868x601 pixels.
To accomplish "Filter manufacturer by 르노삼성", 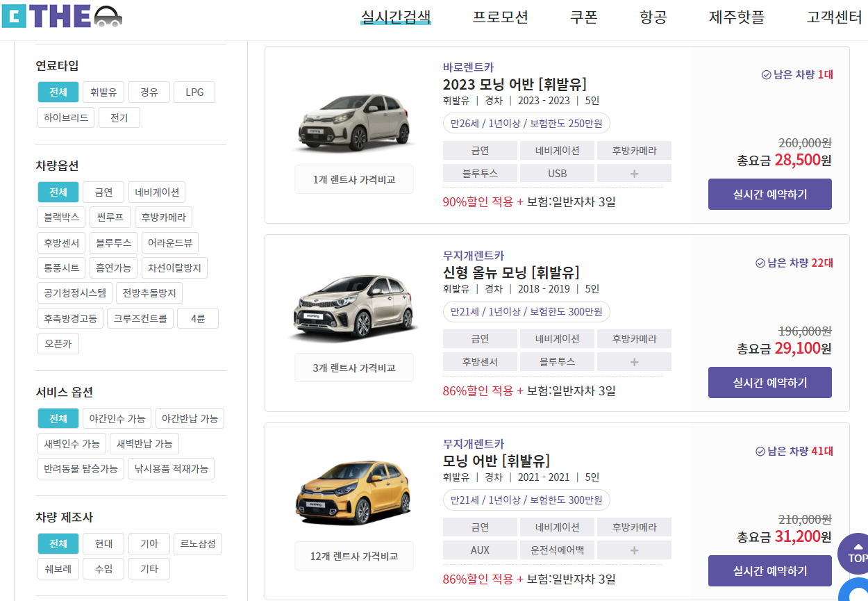I will coord(198,543).
